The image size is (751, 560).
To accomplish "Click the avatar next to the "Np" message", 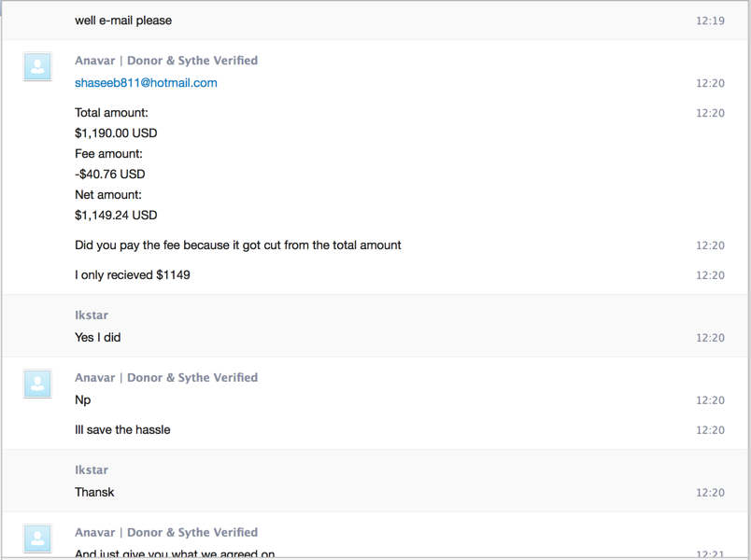I will pos(37,384).
